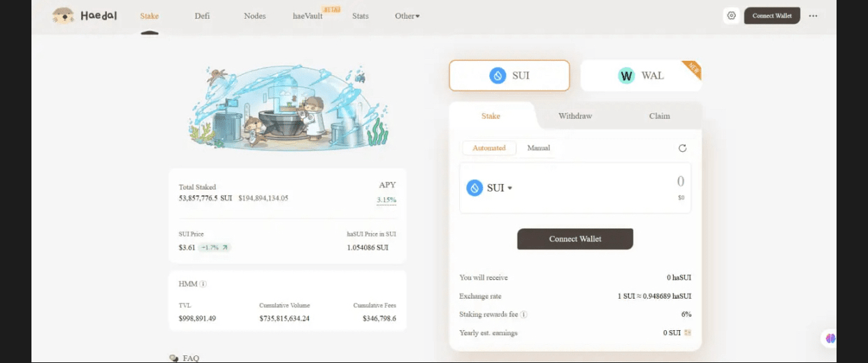Click the yearly earnings calculator icon
Screen dimensions: 868x363
[x=688, y=333]
